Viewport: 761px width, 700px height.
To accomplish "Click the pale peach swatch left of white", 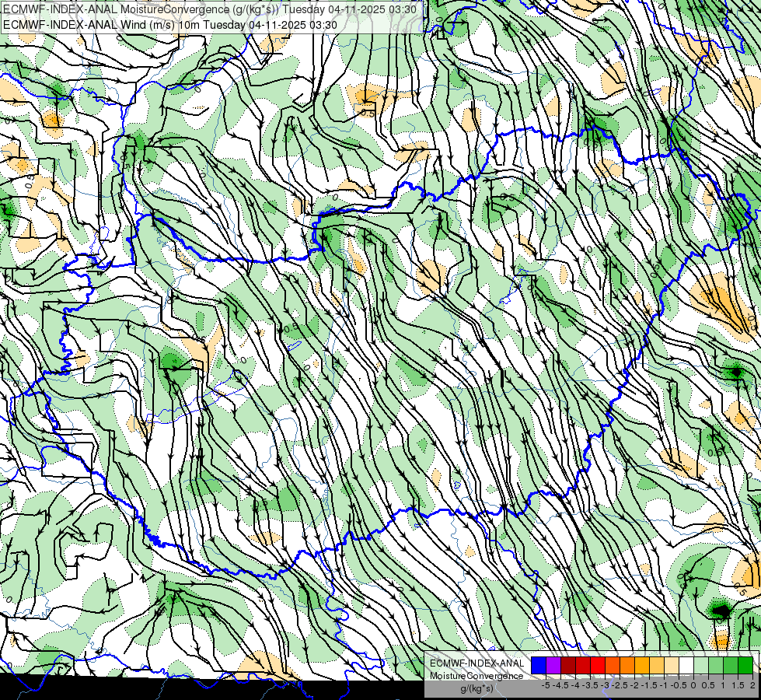I will point(672,666).
